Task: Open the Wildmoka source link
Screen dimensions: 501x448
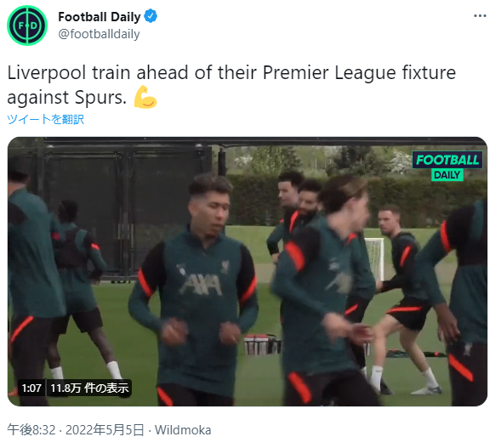Action: [x=183, y=430]
